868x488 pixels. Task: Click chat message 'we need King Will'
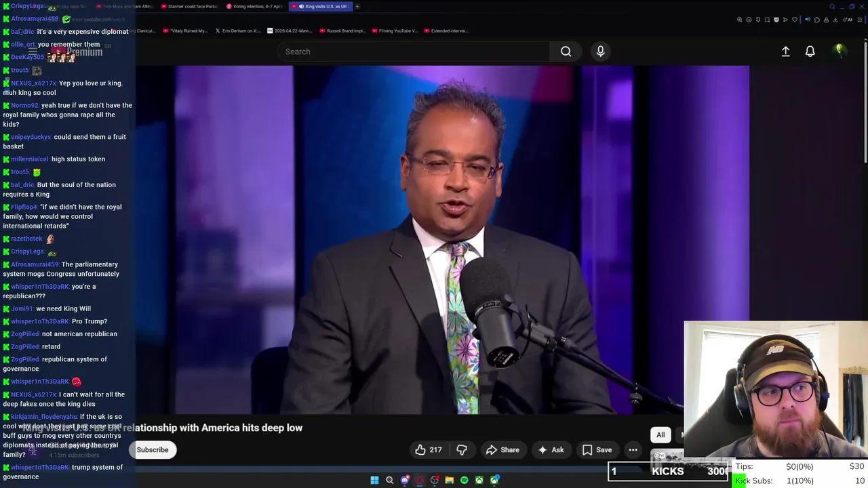point(63,309)
